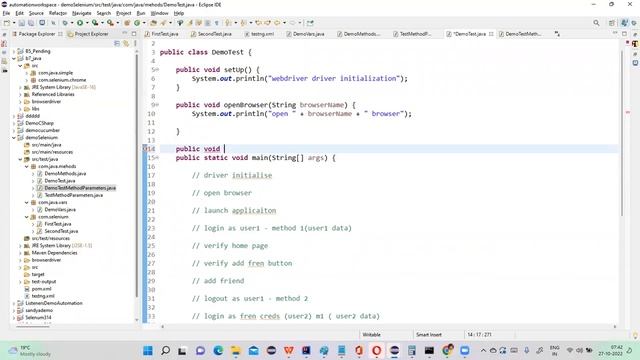Switch to Project Explorer tab
This screenshot has width=640, height=360.
point(88,34)
